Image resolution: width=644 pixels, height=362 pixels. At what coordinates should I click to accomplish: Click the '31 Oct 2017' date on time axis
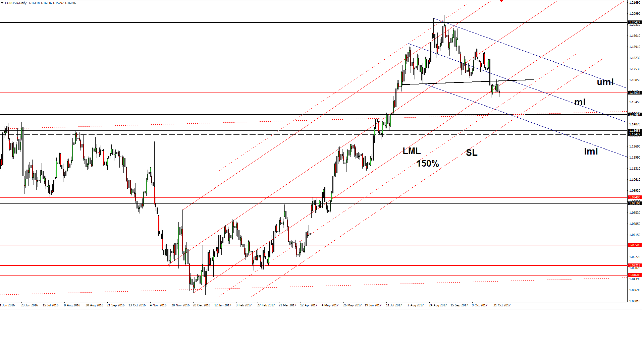(502, 305)
